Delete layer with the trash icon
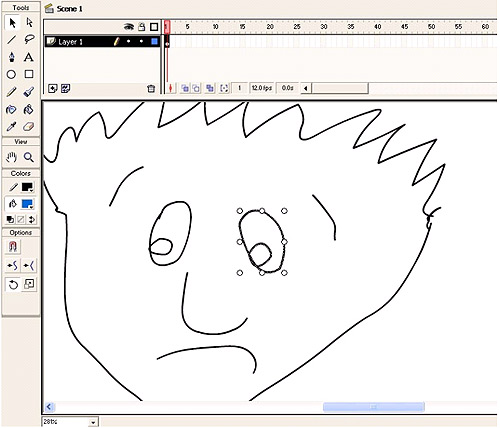This screenshot has width=500, height=428. coord(151,89)
